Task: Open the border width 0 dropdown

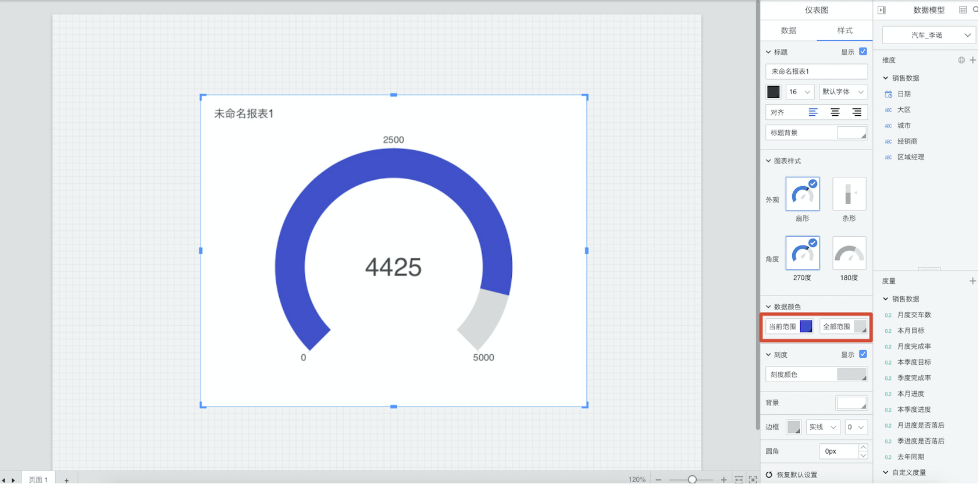Action: click(x=856, y=427)
